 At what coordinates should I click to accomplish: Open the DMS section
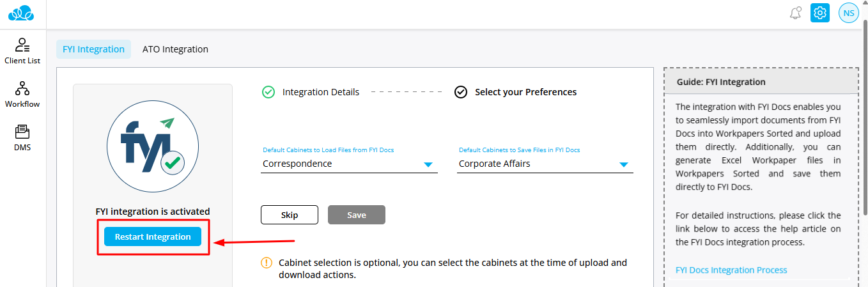tap(22, 137)
